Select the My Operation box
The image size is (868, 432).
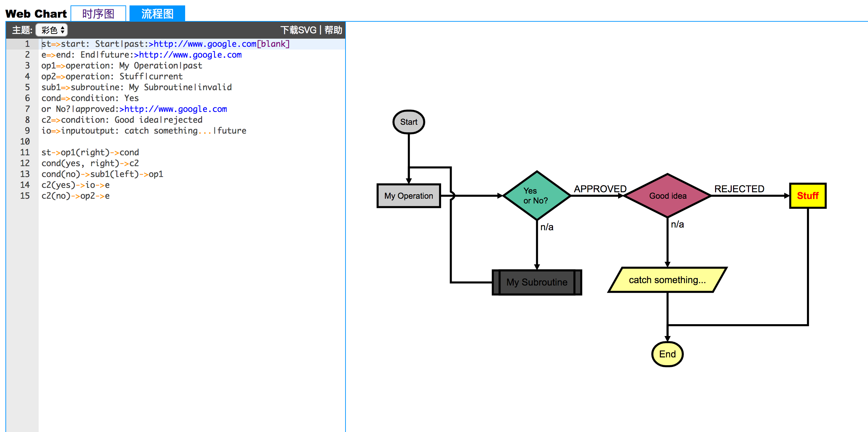(x=409, y=196)
